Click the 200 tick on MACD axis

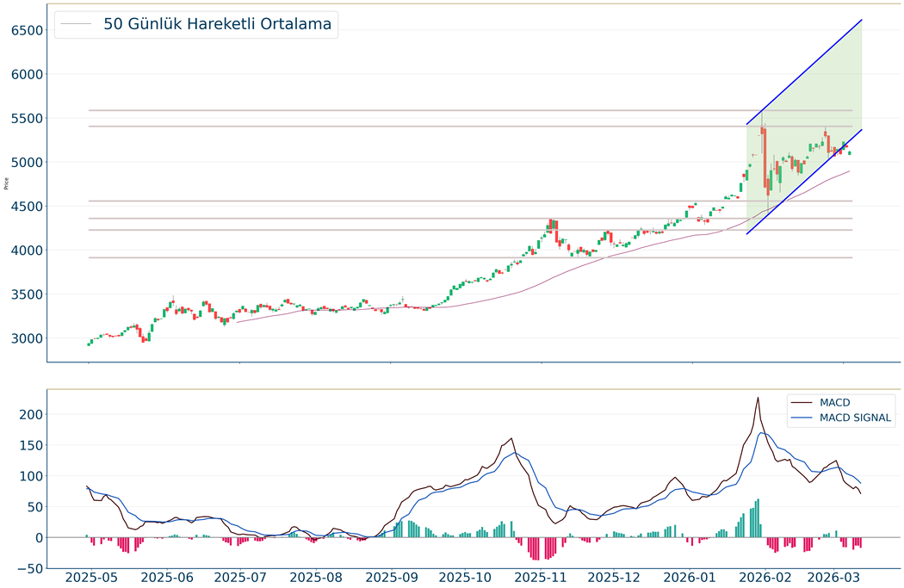click(x=30, y=414)
